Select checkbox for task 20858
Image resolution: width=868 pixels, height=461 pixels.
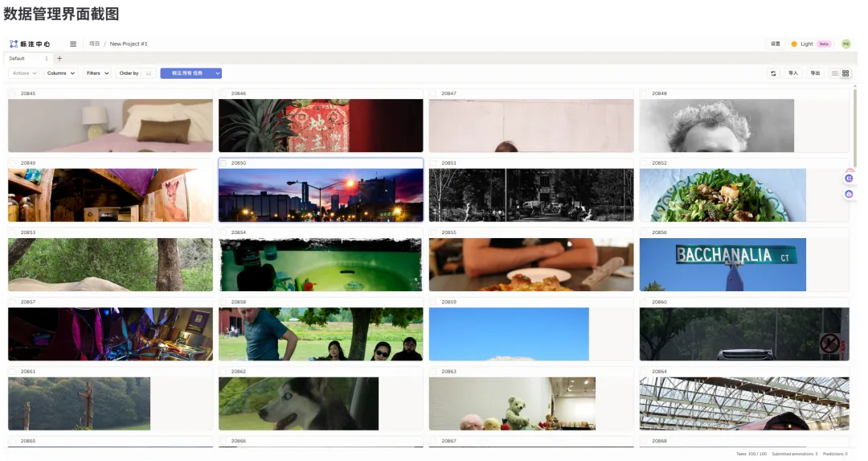223,302
